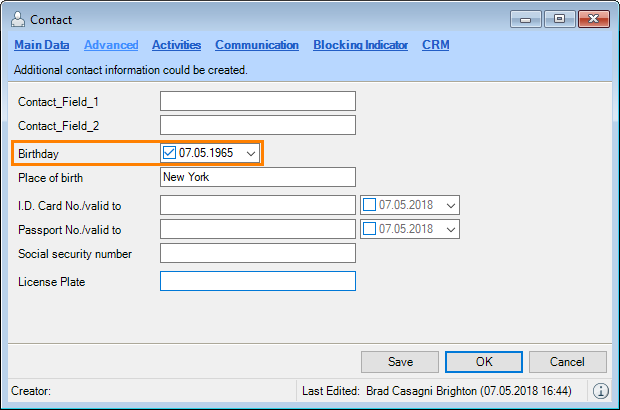Click the Social security number field
The width and height of the screenshot is (620, 410).
click(258, 253)
